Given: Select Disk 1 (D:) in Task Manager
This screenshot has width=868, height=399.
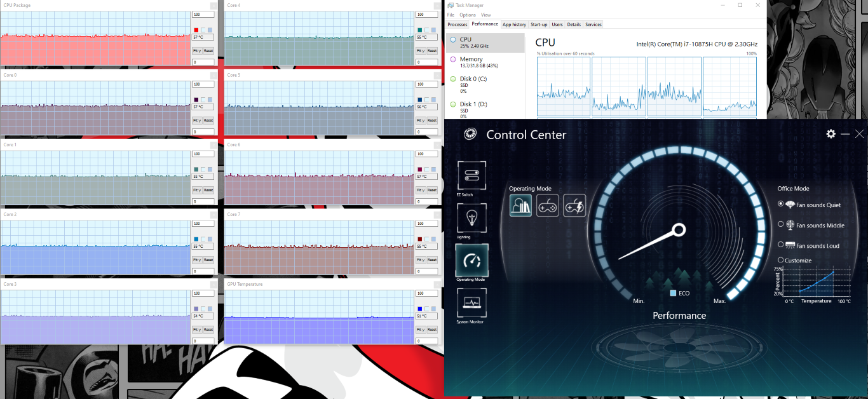Looking at the screenshot, I should point(485,109).
